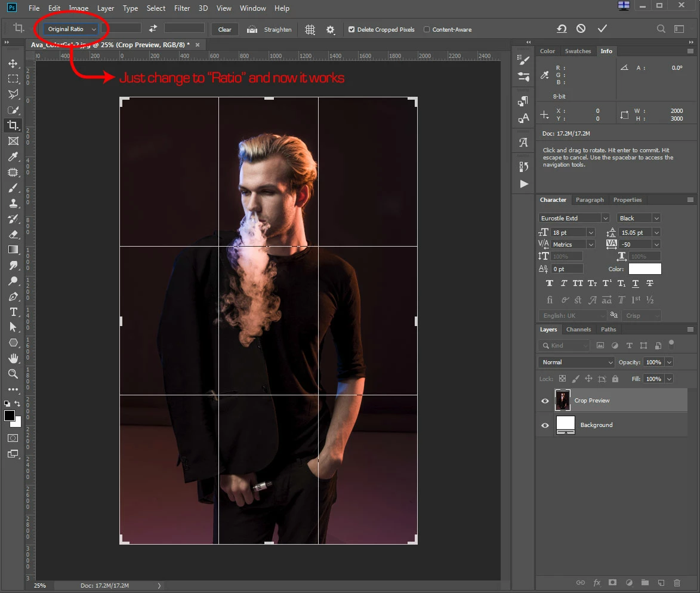Click the Straighten label
Viewport: 700px width, 593px height.
coord(277,29)
